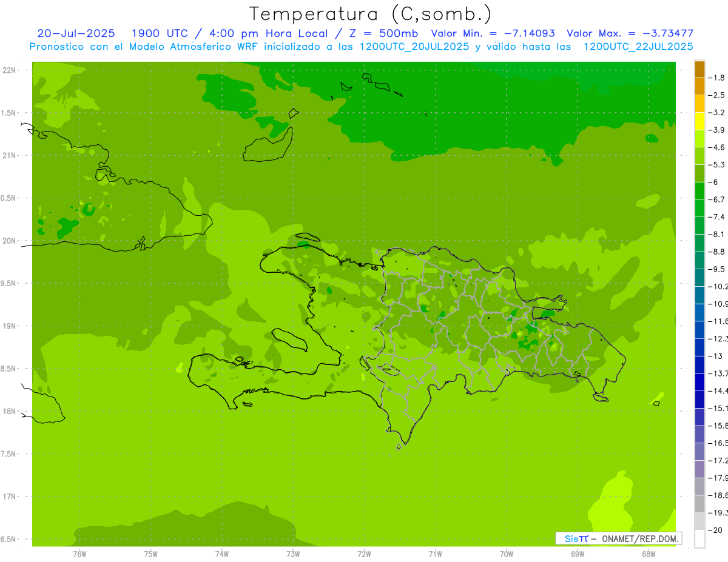Click the '-1.8' colorbar label
728x562 pixels.
[x=716, y=78]
